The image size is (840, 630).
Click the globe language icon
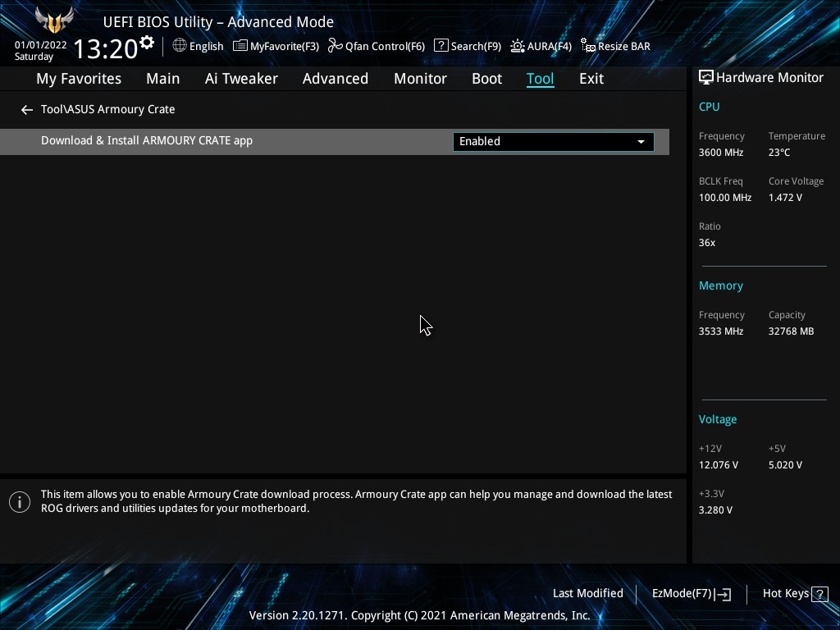point(180,46)
